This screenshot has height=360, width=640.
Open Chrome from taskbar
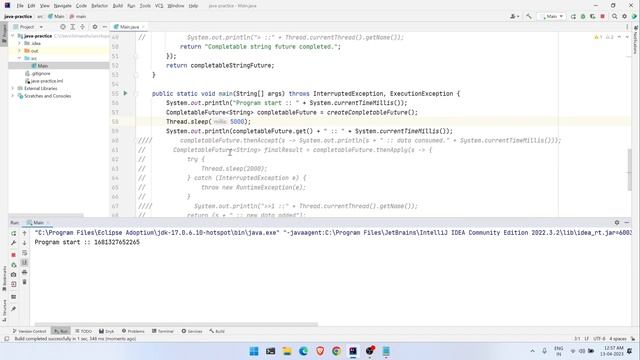pyautogui.click(x=336, y=351)
